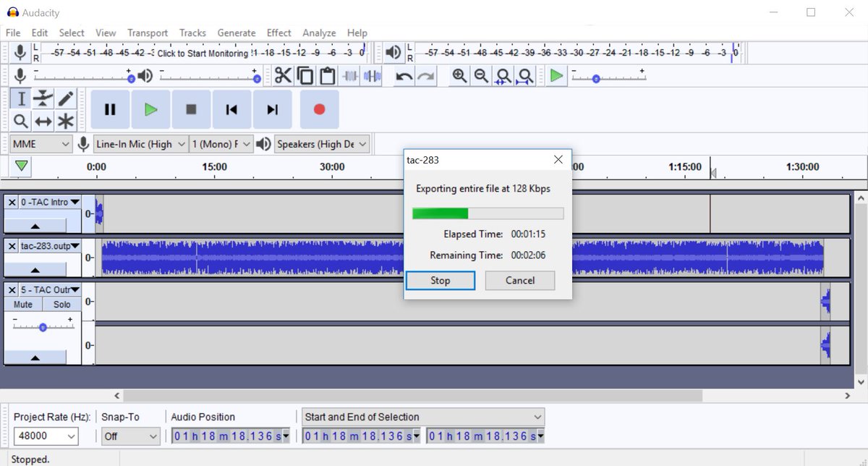The width and height of the screenshot is (868, 466).
Task: Open Start and End of Selection dropdown
Action: pos(423,417)
